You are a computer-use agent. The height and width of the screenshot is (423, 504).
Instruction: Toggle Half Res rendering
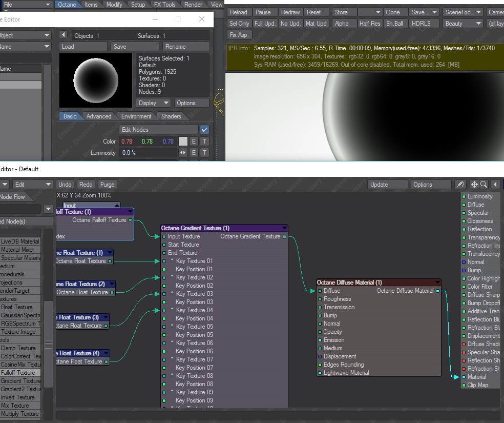click(370, 24)
